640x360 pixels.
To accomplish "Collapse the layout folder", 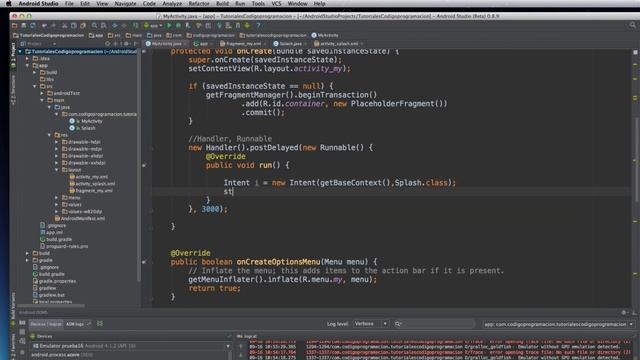I will 57,170.
